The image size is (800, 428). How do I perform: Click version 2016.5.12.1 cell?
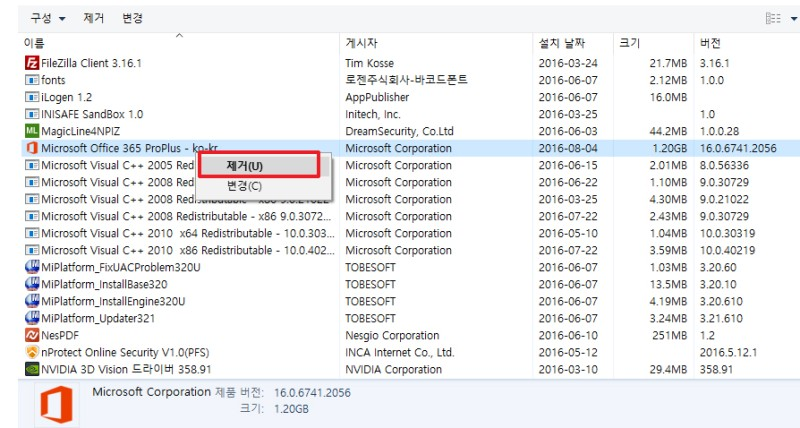[x=728, y=353]
